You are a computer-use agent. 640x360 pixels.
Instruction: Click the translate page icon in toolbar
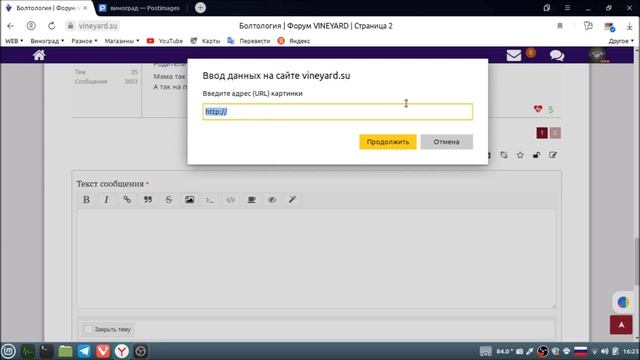pos(588,26)
